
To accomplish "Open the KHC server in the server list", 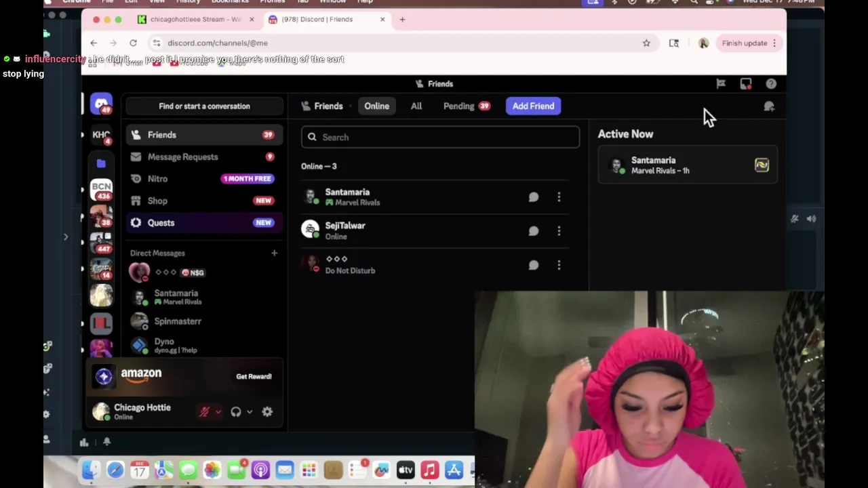I will 101,136.
